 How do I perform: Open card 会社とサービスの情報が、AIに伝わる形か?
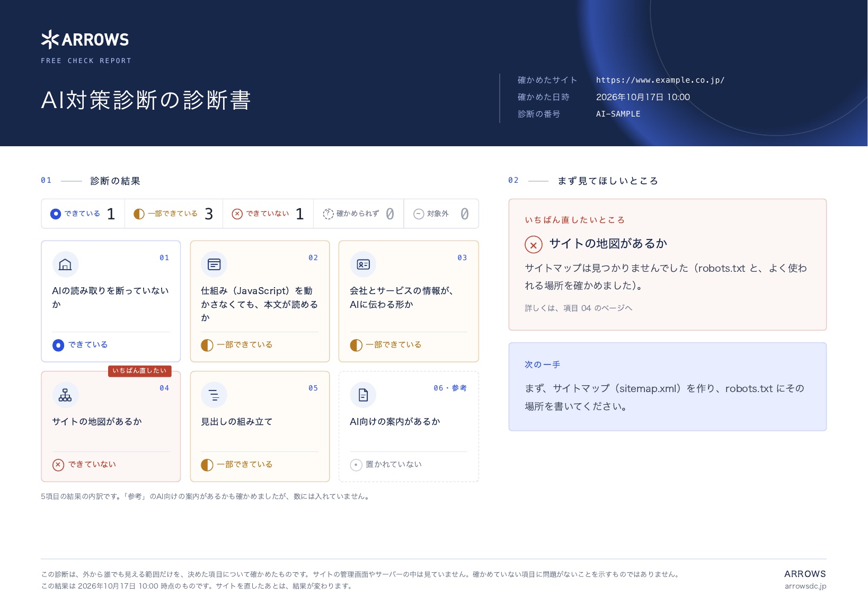[x=409, y=301]
